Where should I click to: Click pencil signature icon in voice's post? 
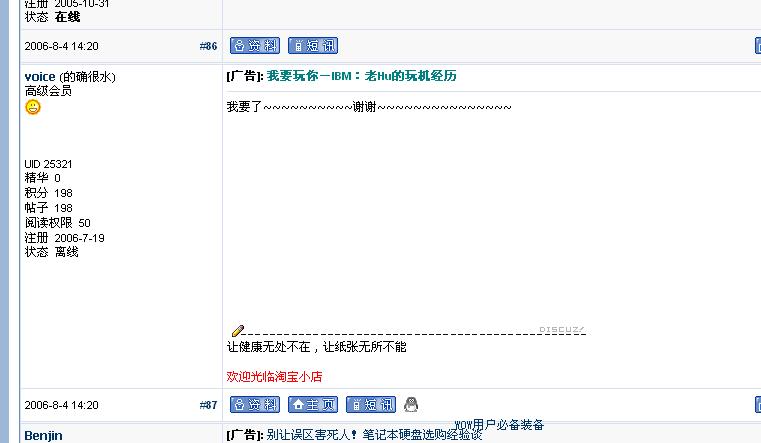[238, 330]
